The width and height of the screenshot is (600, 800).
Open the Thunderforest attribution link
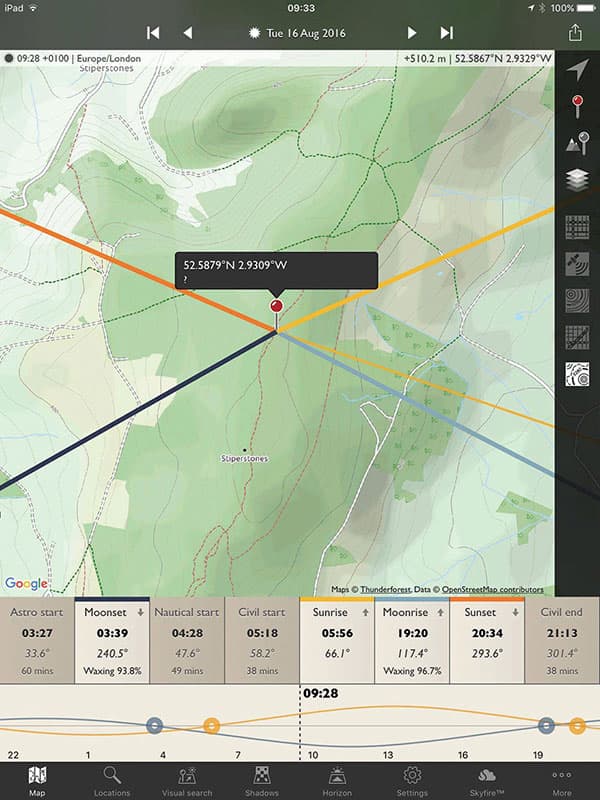coord(385,589)
